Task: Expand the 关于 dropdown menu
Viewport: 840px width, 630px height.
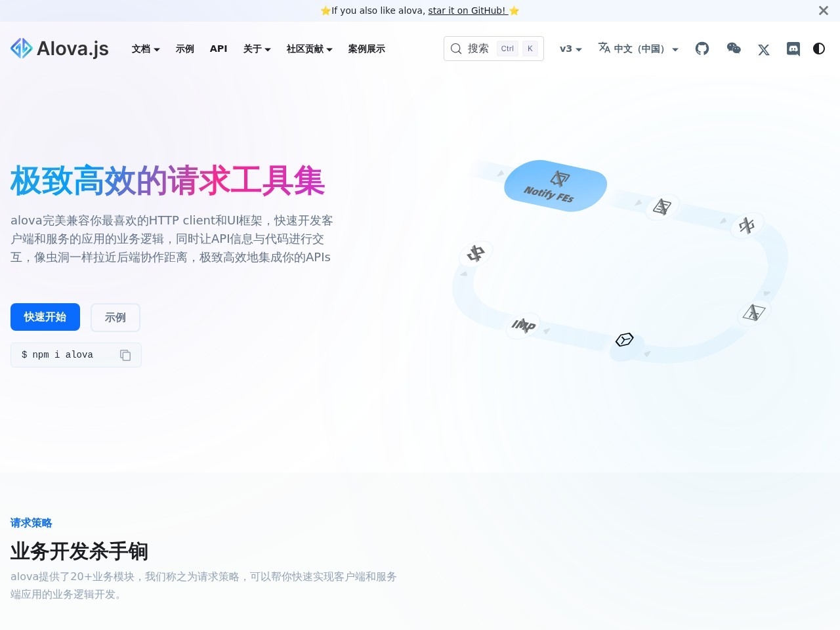Action: [257, 49]
